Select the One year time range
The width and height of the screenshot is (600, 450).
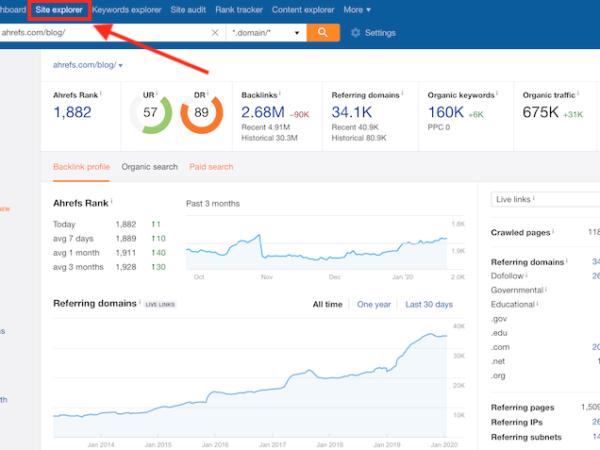point(373,304)
